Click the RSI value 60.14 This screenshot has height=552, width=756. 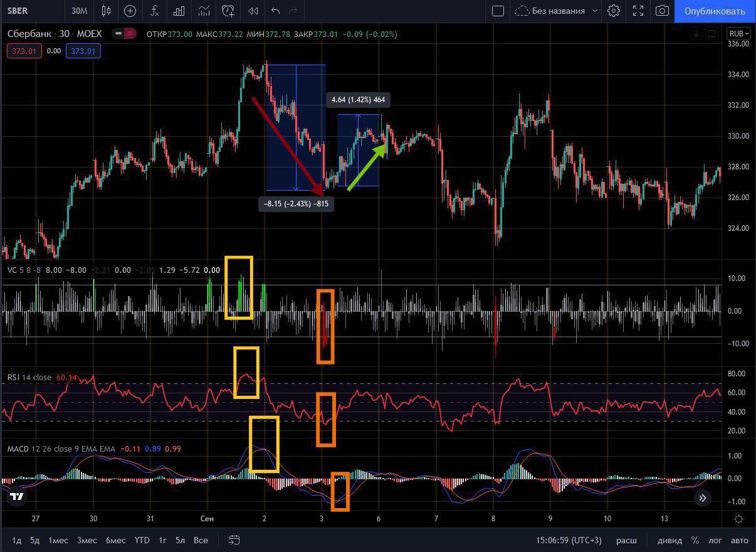tap(66, 378)
